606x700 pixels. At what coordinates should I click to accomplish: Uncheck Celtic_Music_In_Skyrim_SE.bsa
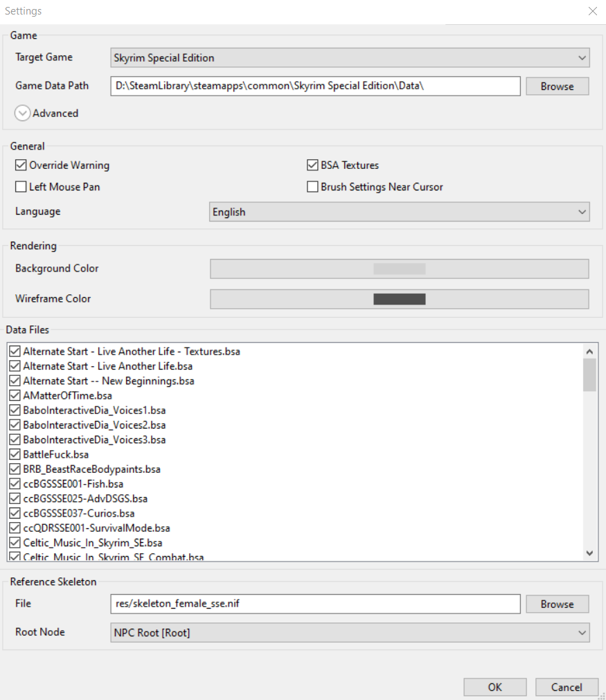15,542
